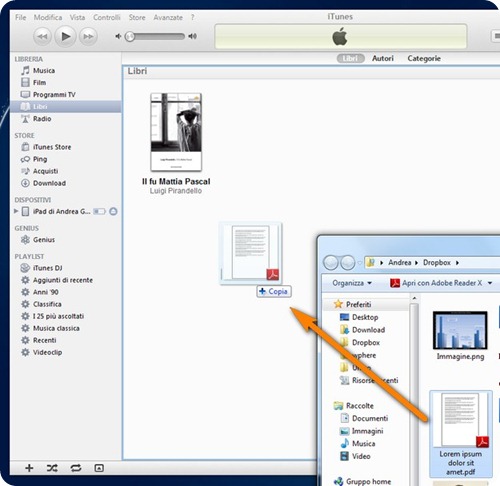
Task: Open iTunes Store from the sidebar
Action: coord(52,147)
